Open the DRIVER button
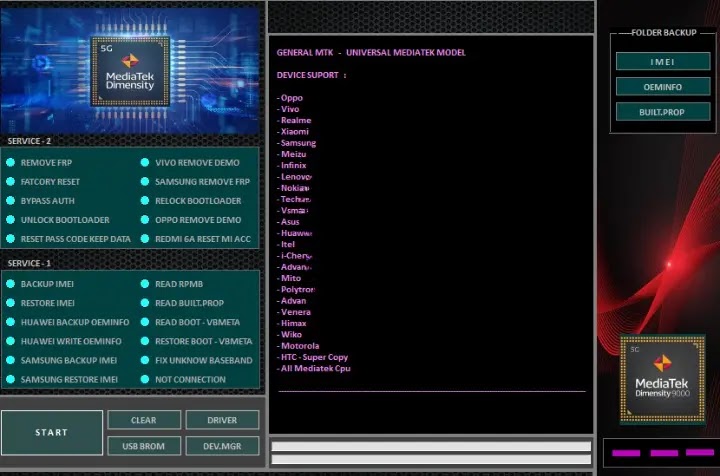720x476 pixels. 222,420
